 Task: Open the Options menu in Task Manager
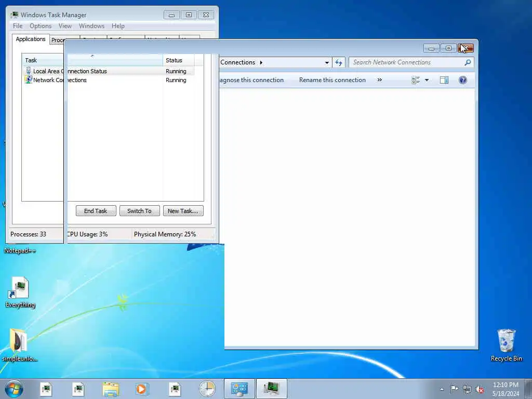tap(41, 26)
